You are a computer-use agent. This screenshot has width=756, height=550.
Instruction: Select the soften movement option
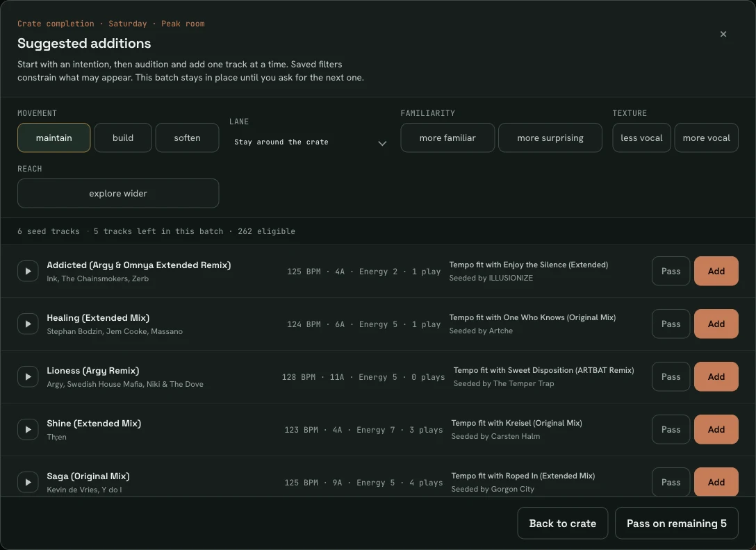coord(187,138)
